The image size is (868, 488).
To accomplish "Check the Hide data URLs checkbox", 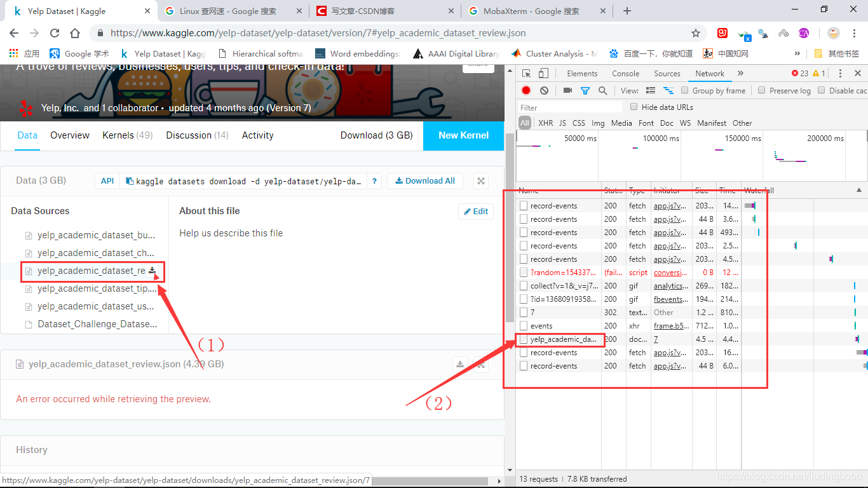I will [x=634, y=107].
